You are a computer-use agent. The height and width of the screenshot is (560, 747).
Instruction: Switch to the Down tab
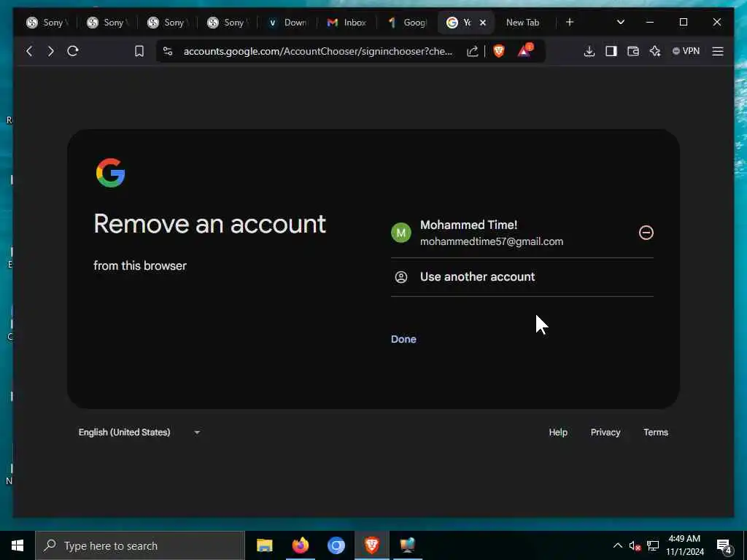click(x=287, y=23)
